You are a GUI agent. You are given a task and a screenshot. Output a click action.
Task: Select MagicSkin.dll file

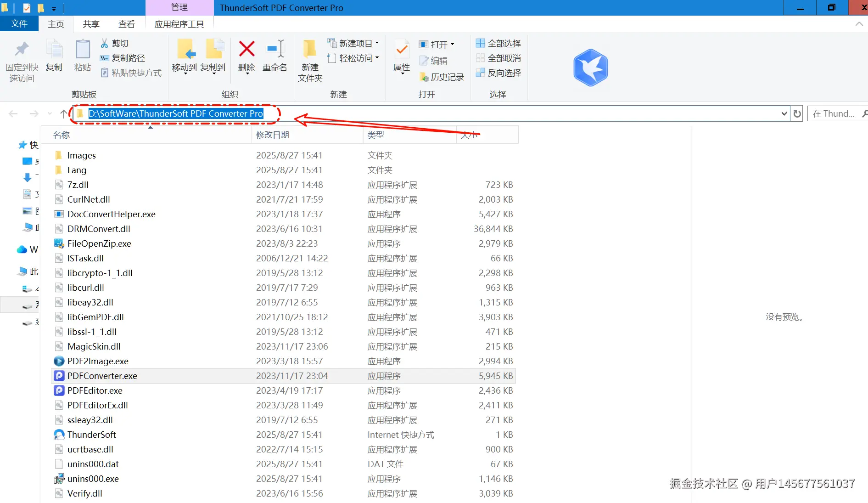(x=283, y=346)
